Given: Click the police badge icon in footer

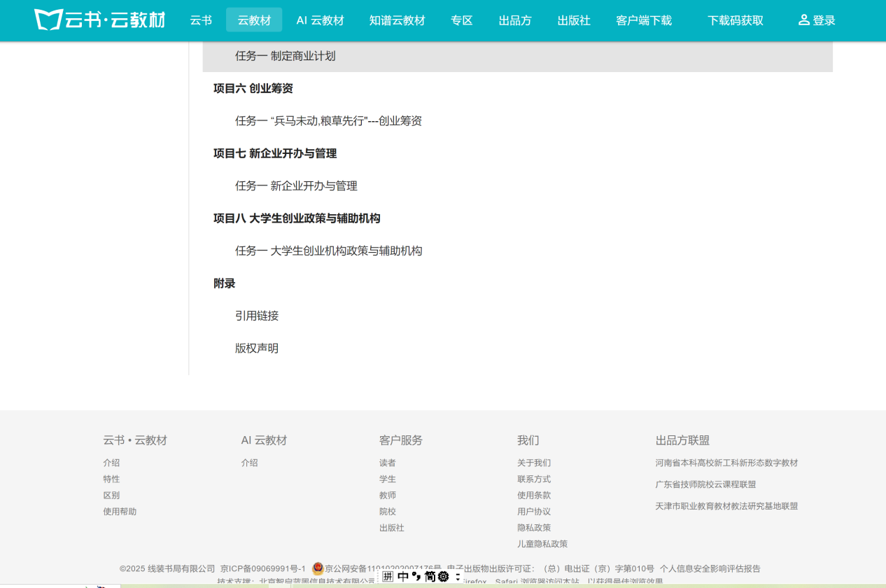Looking at the screenshot, I should pyautogui.click(x=318, y=568).
